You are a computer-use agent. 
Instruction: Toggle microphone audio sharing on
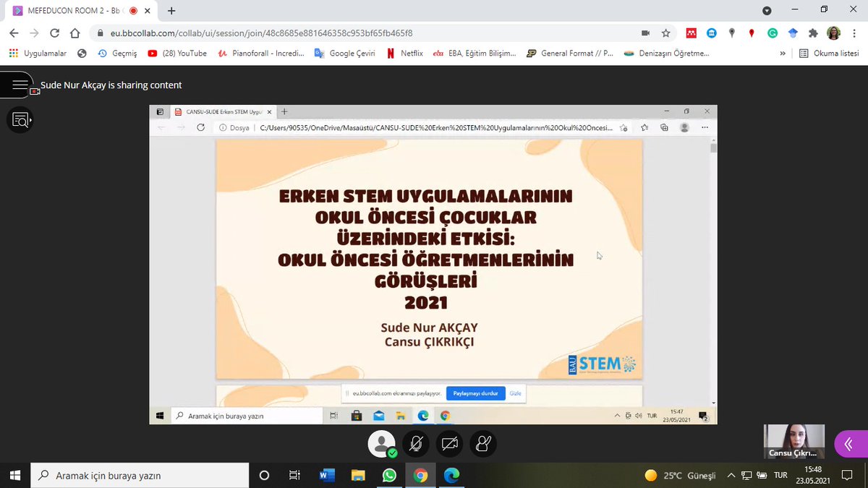tap(416, 444)
